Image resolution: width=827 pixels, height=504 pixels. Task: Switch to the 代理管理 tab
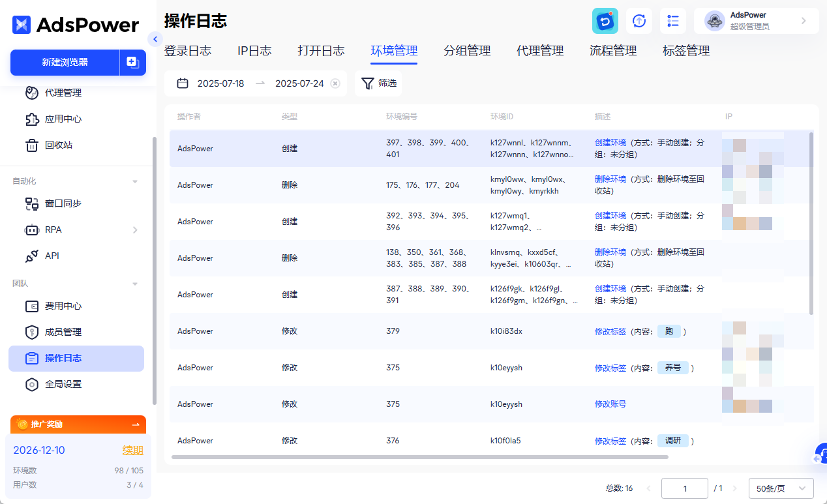540,51
